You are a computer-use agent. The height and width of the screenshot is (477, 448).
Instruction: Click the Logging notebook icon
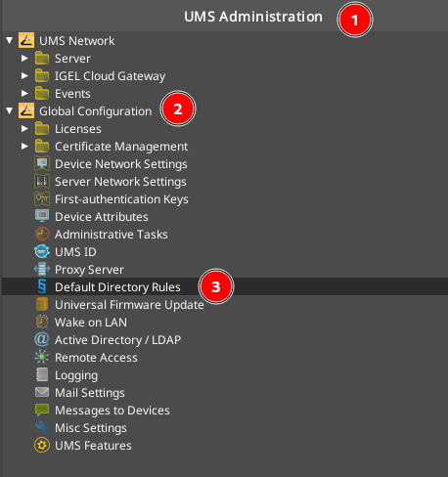point(42,374)
